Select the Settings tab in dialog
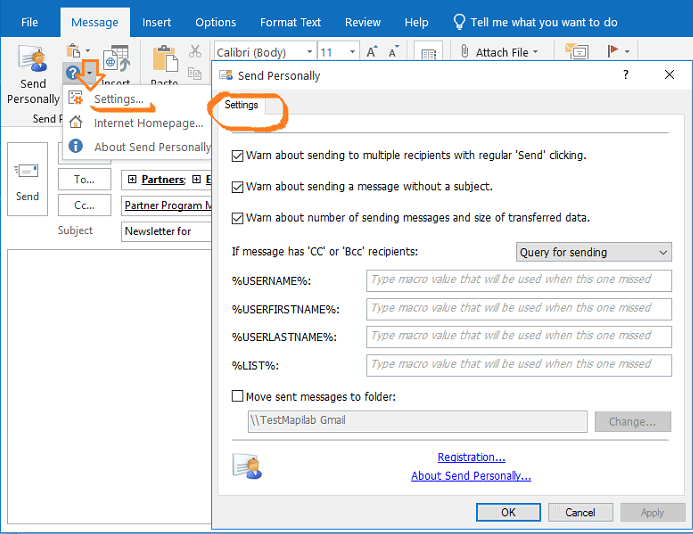The width and height of the screenshot is (693, 534). 241,105
